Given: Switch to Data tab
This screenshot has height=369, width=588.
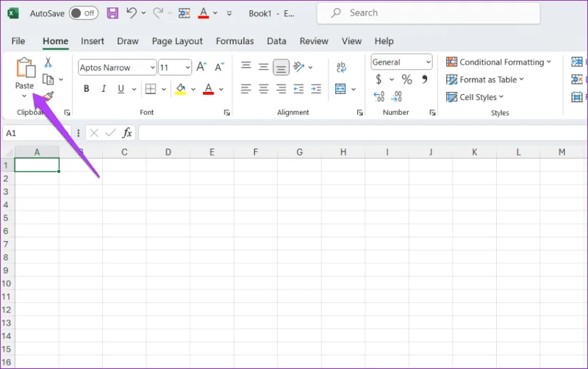Looking at the screenshot, I should click(x=276, y=41).
